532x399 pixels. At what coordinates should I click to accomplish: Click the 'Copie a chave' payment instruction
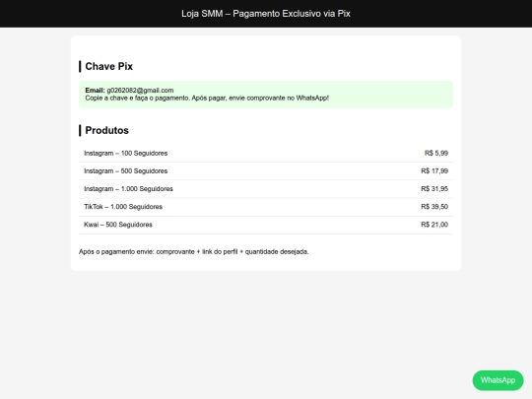(207, 99)
